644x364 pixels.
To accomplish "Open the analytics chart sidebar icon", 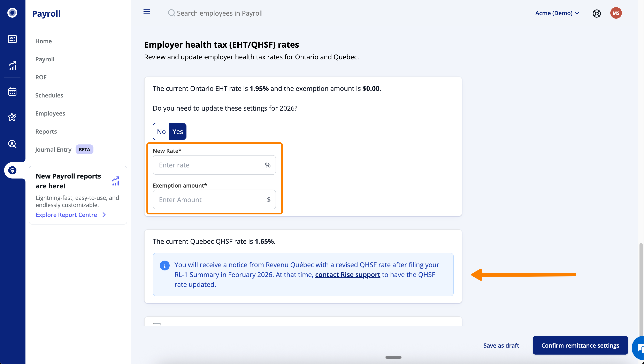I will tap(12, 65).
